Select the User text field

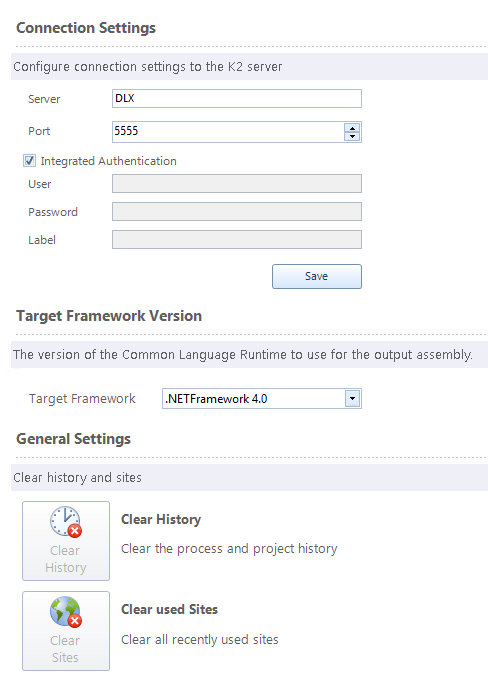coord(237,184)
